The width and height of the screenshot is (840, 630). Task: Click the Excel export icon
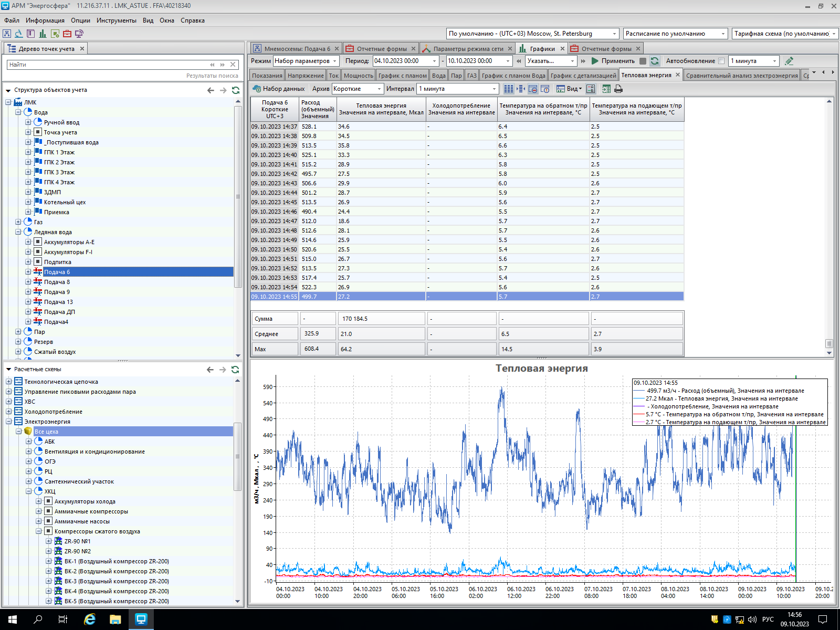point(606,89)
